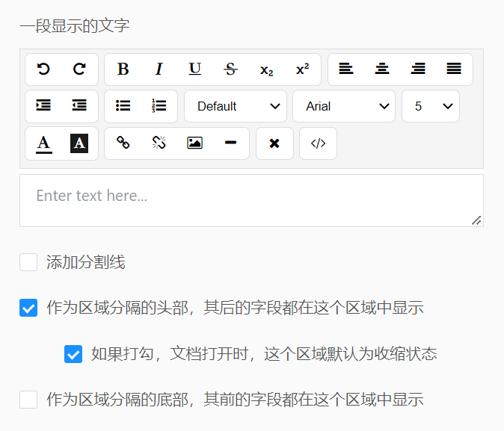Toggle bold formatting

tap(123, 69)
